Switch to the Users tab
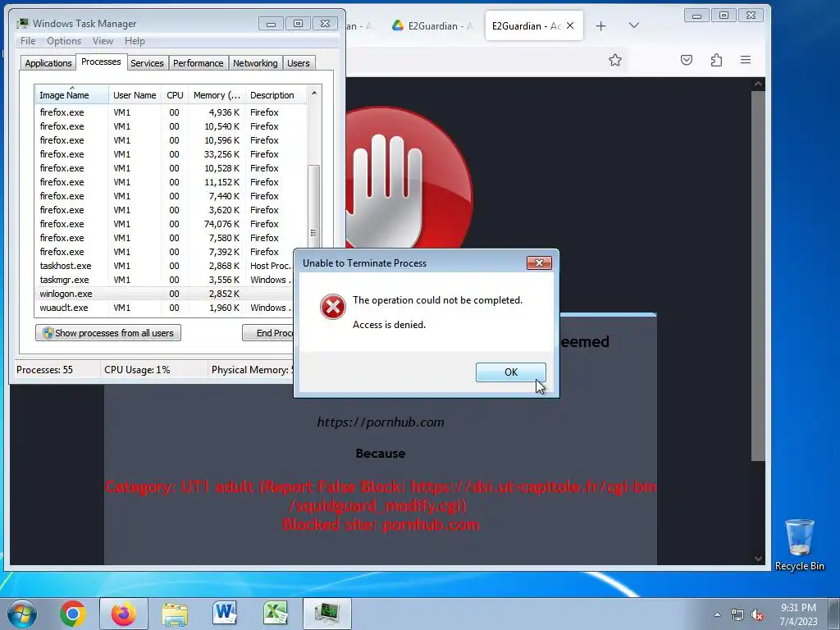 pos(298,63)
